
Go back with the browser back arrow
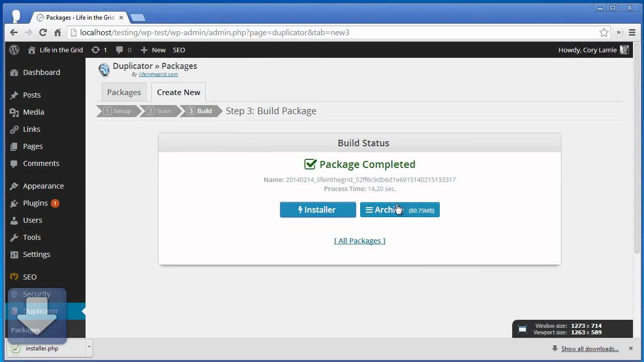point(14,32)
